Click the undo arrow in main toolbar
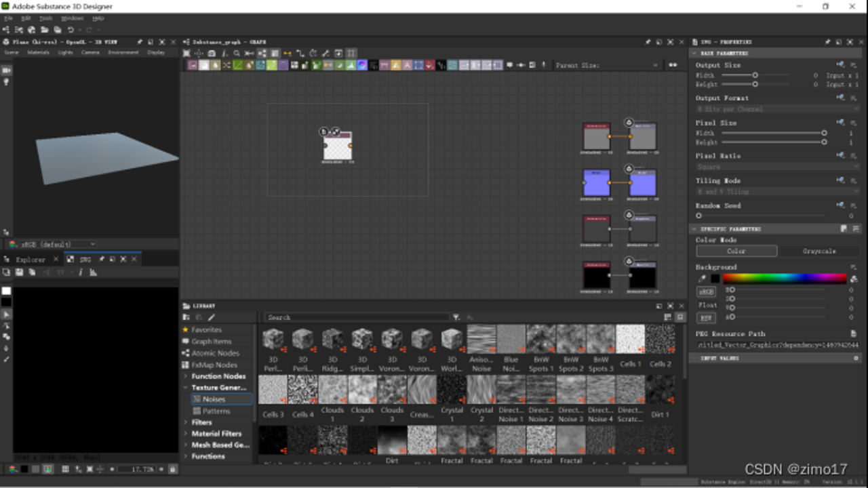868x488 pixels. click(71, 30)
